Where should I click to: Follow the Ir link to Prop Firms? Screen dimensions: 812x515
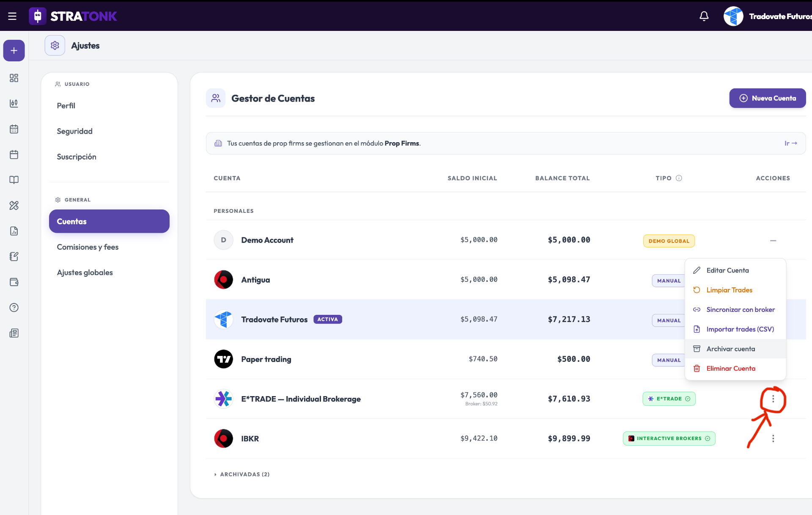pos(791,143)
